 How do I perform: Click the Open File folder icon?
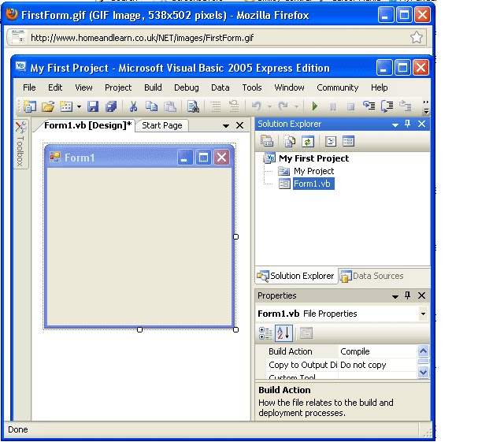pos(48,106)
